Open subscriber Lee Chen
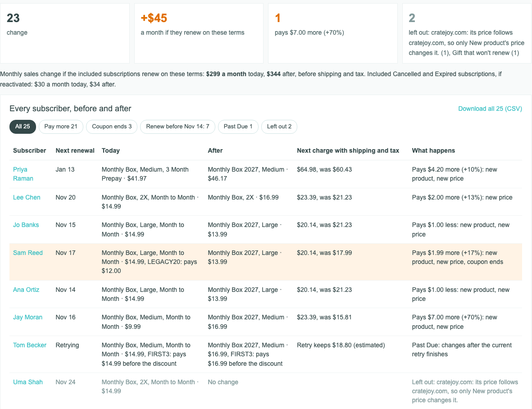The image size is (532, 409). 27,197
